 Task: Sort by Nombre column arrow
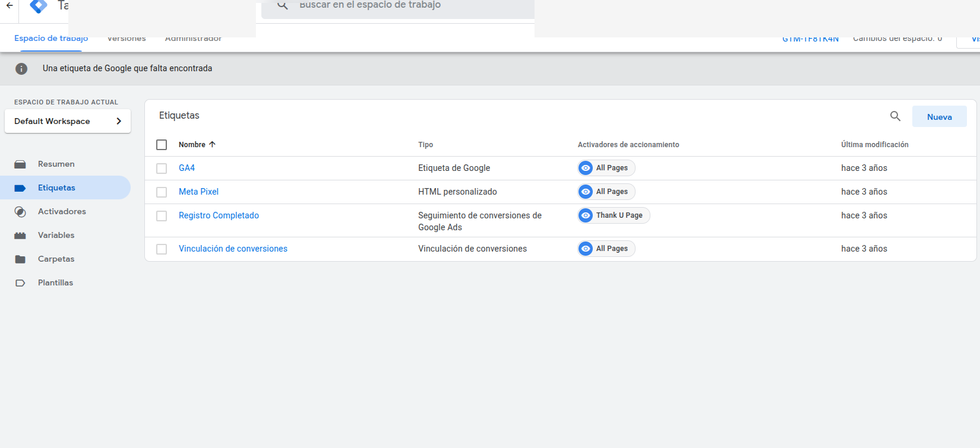point(212,144)
